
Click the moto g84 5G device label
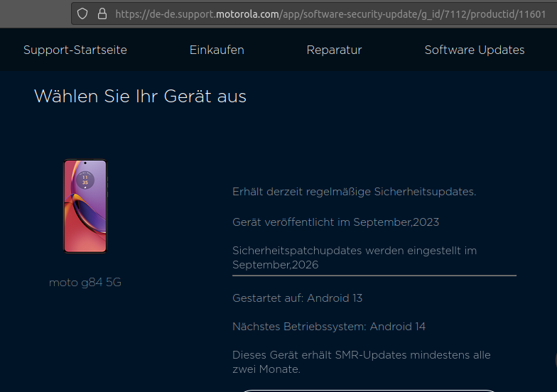[85, 283]
